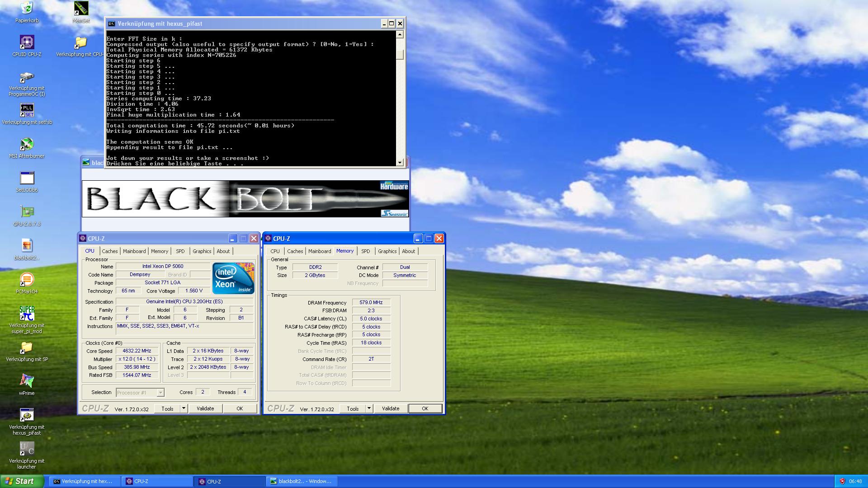This screenshot has width=868, height=488.
Task: Click the taskbar clock showing 06:48
Action: coord(855,481)
